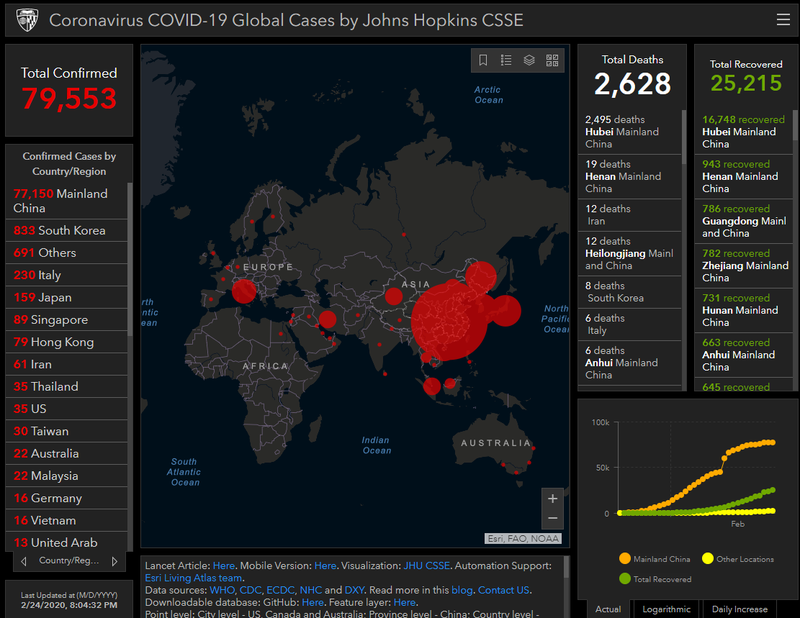Select 79 Hong Kong row
The width and height of the screenshot is (800, 618).
coord(66,342)
